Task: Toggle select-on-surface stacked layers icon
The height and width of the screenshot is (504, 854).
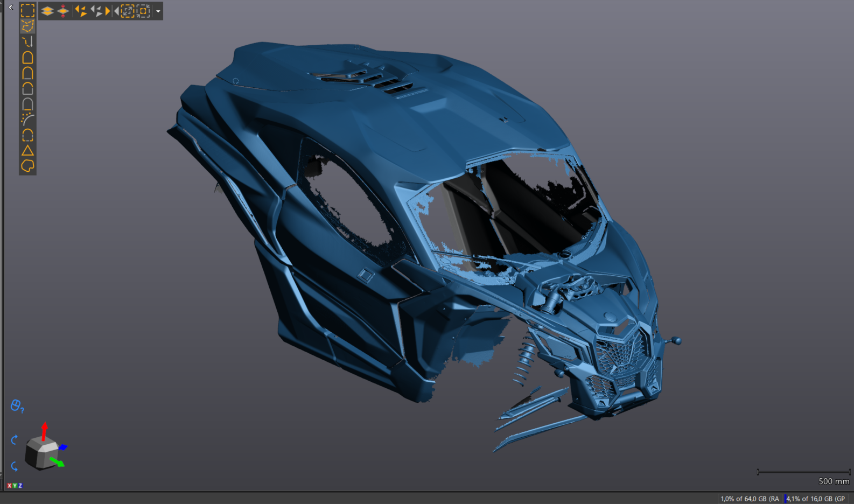Action: coord(47,11)
